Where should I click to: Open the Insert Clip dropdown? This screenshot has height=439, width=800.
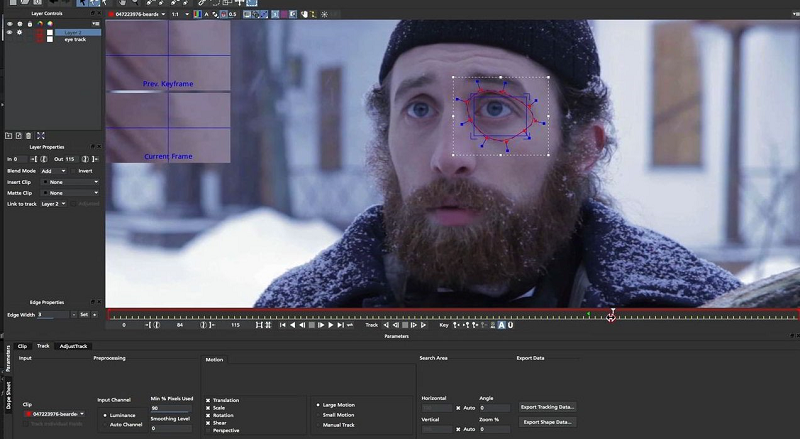click(x=72, y=182)
